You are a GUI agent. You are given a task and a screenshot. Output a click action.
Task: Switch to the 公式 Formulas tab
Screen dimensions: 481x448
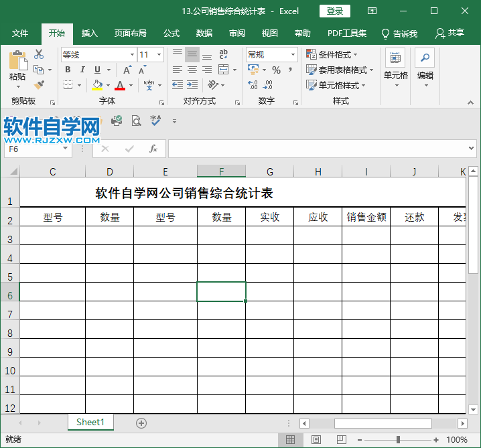tap(171, 33)
